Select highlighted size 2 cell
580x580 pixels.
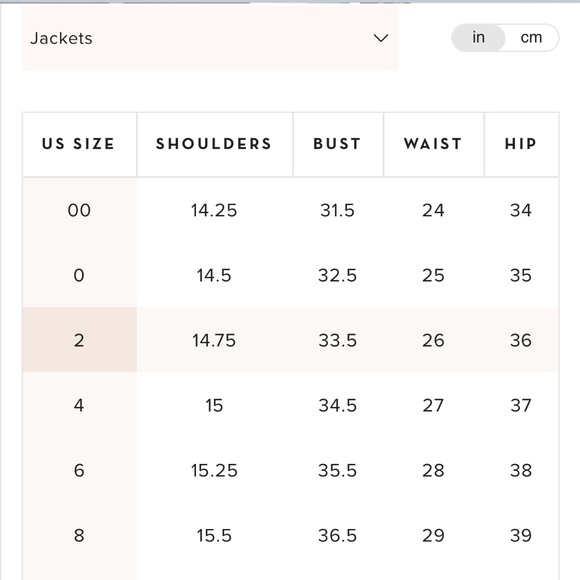[79, 340]
